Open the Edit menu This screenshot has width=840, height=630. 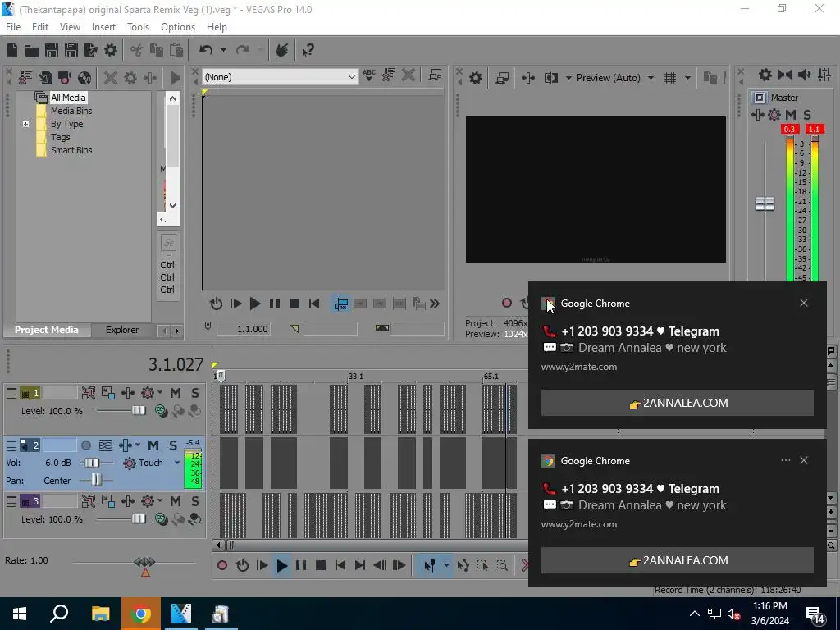point(40,27)
